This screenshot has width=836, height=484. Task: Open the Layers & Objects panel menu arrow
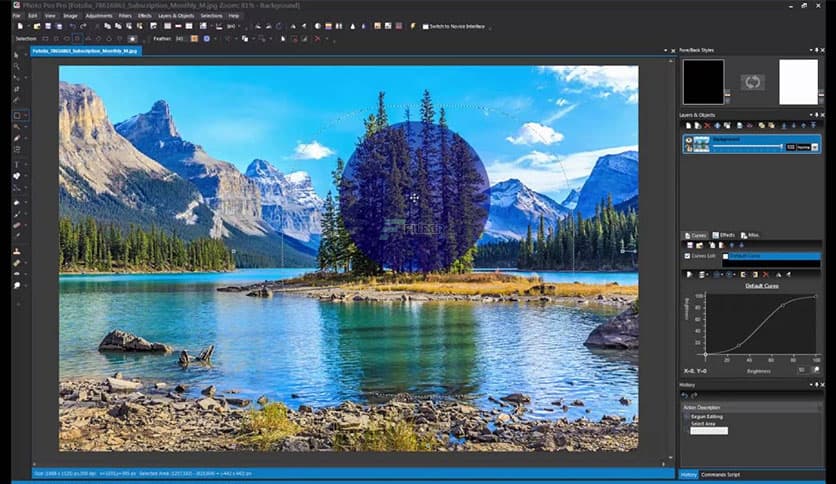pyautogui.click(x=810, y=115)
